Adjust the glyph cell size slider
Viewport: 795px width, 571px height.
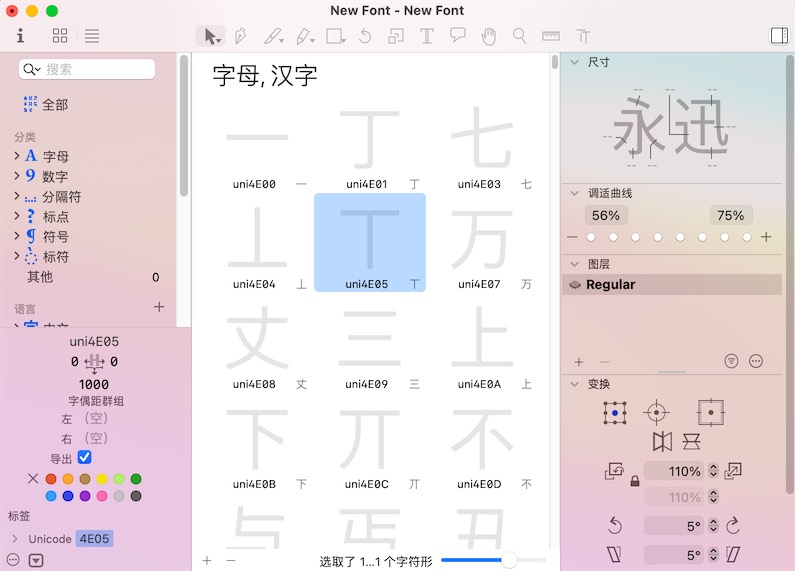pos(510,560)
